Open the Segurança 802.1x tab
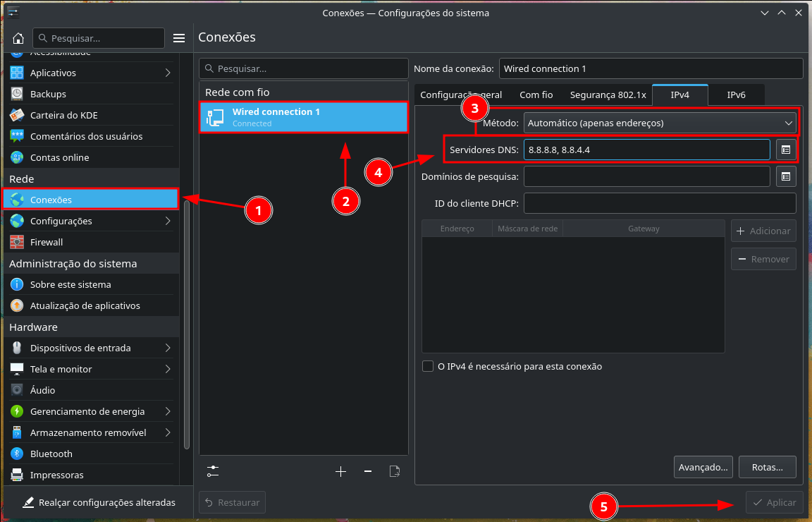Image resolution: width=812 pixels, height=522 pixels. point(608,95)
